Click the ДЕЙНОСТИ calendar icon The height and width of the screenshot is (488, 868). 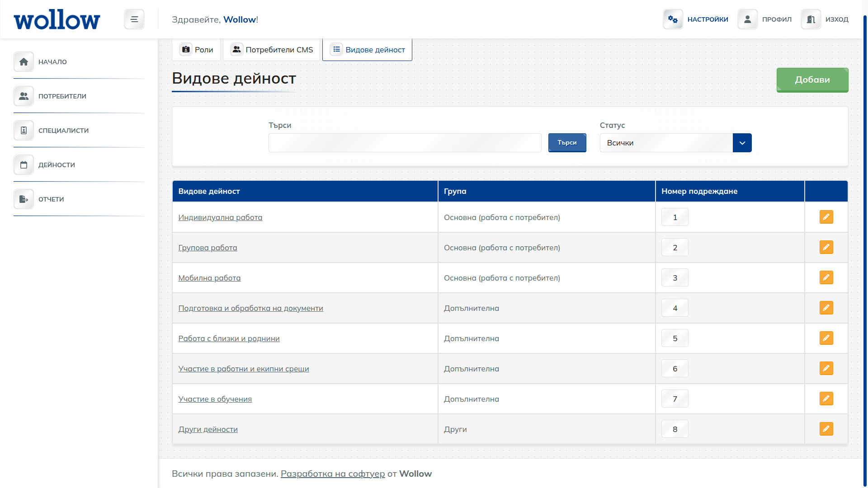24,164
